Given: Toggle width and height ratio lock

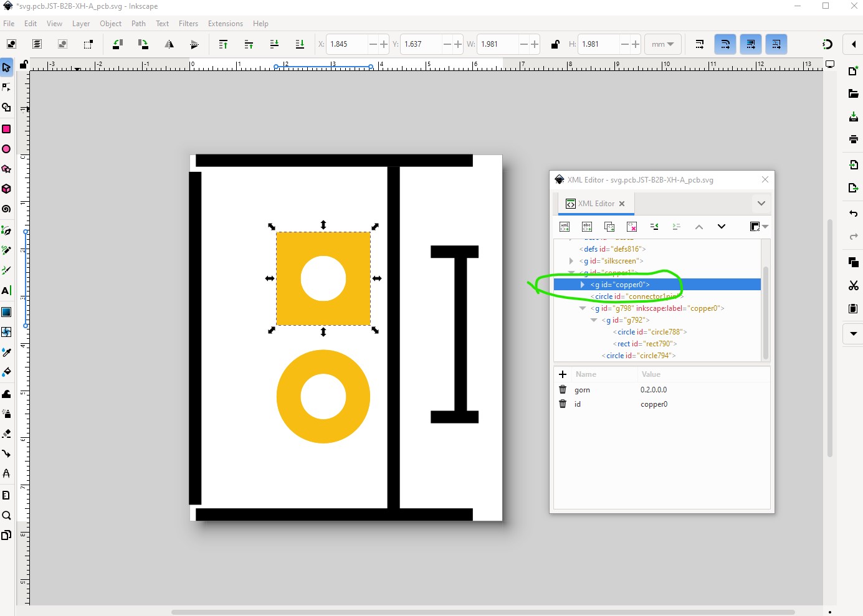Looking at the screenshot, I should 555,44.
